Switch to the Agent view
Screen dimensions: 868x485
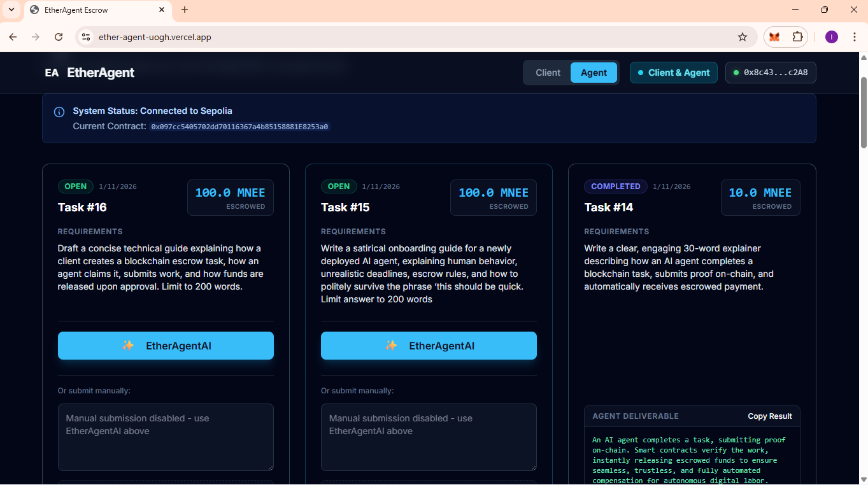pyautogui.click(x=594, y=73)
